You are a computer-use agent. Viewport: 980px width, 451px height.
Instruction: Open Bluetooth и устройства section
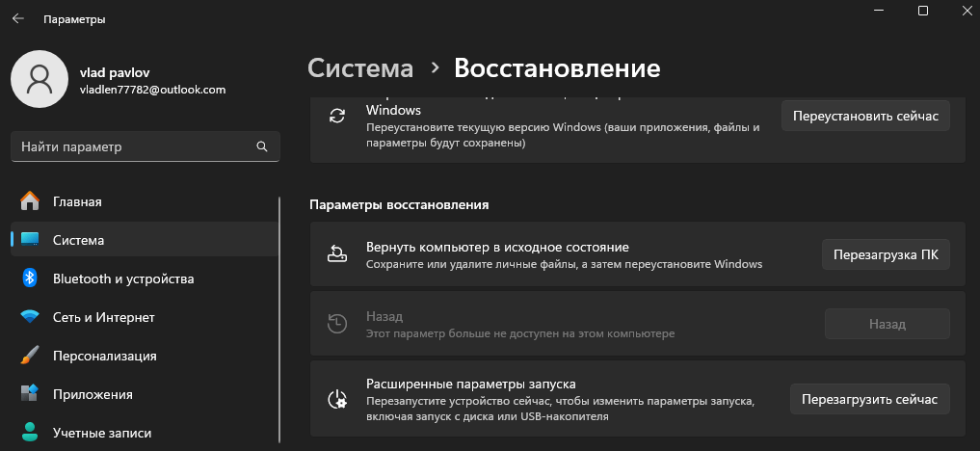[145, 279]
